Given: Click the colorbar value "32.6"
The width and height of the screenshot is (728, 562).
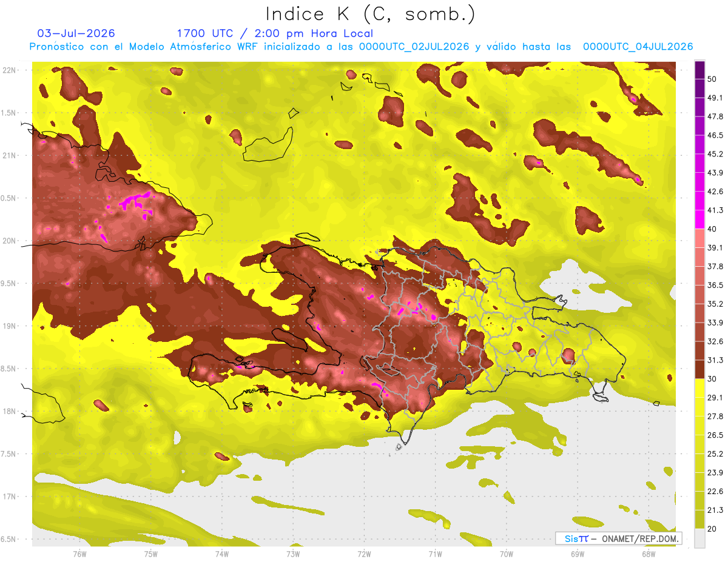Looking at the screenshot, I should [715, 341].
